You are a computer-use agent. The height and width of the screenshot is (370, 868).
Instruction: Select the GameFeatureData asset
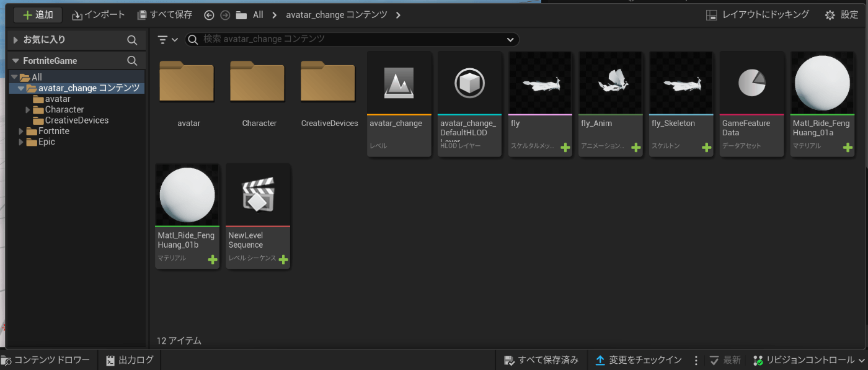753,104
